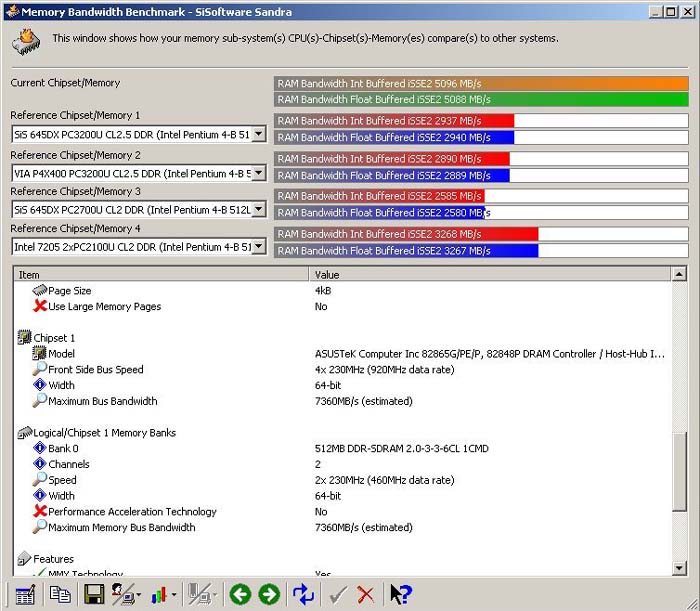This screenshot has height=611, width=700.
Task: Click the SiSoftware Sandra title bar icon
Action: point(12,11)
